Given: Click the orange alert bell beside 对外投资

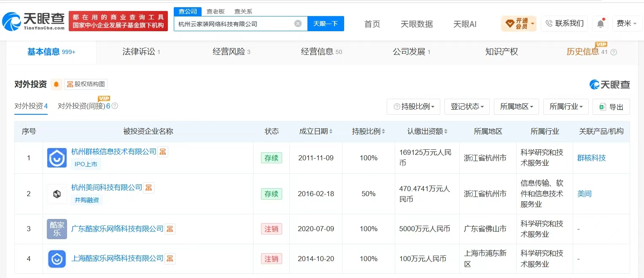Looking at the screenshot, I should click(56, 84).
